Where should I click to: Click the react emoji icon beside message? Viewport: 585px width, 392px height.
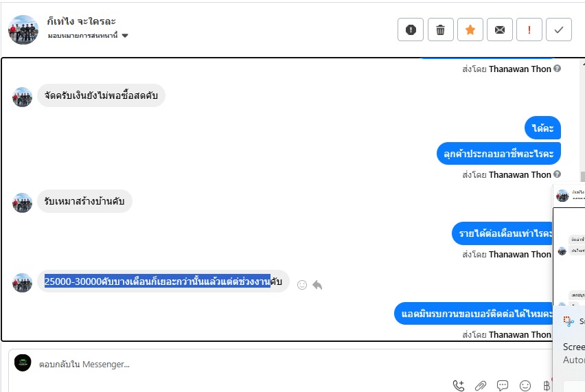pos(302,285)
